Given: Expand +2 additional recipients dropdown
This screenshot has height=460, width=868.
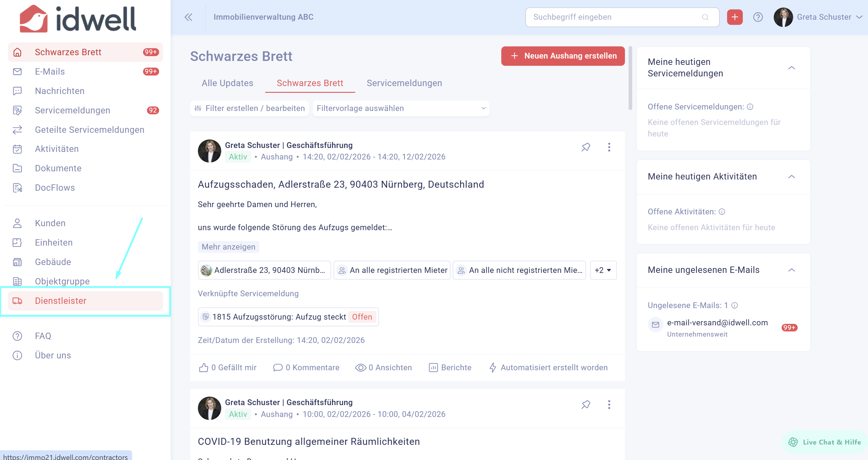Looking at the screenshot, I should pos(603,270).
